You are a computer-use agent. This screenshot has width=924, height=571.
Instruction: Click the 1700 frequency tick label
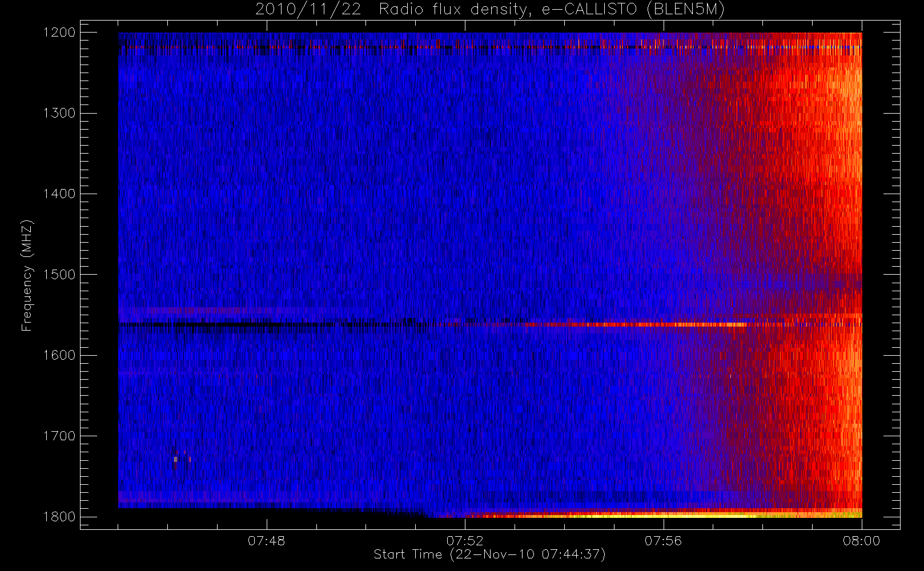[59, 436]
